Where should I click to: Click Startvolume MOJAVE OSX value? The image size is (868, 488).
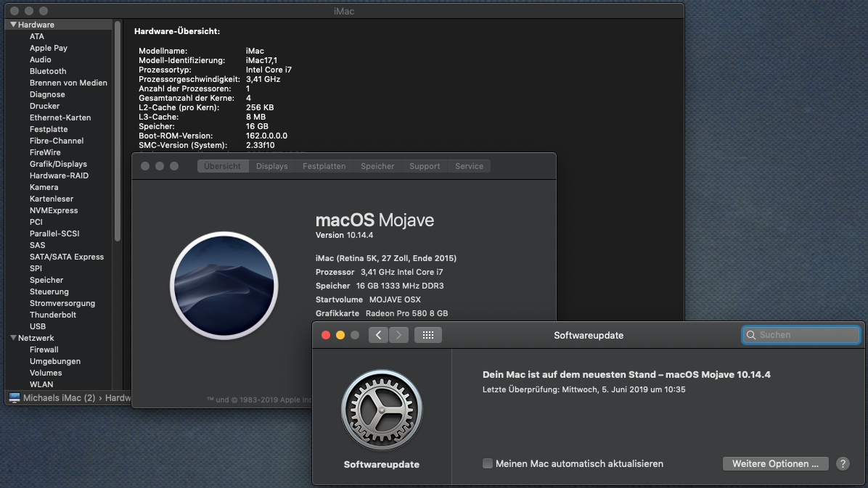[395, 299]
